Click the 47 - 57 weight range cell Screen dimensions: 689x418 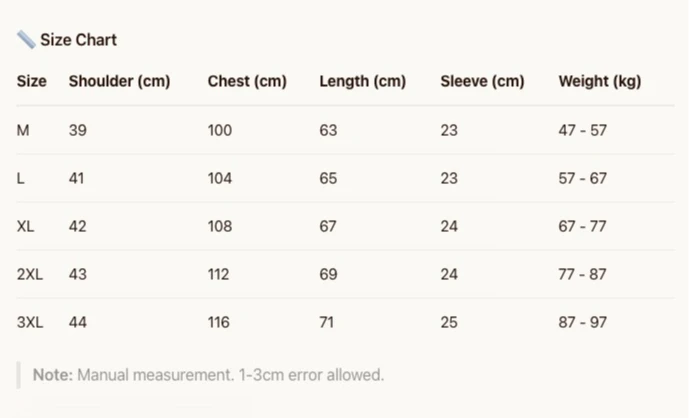583,131
